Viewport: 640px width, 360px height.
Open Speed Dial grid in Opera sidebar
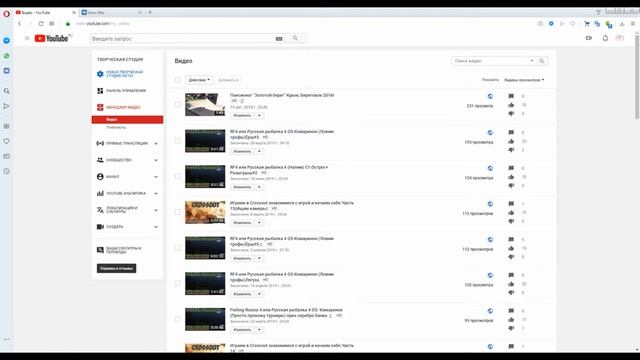7,126
